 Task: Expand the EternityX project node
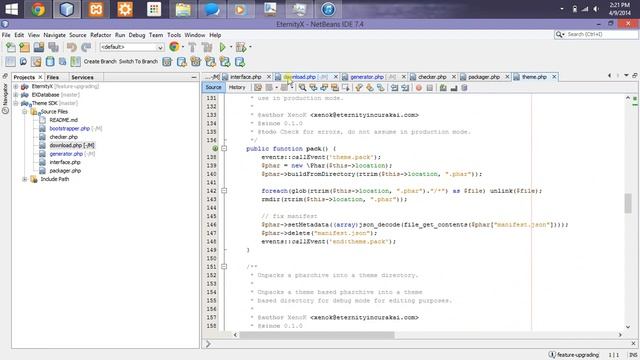click(x=16, y=87)
